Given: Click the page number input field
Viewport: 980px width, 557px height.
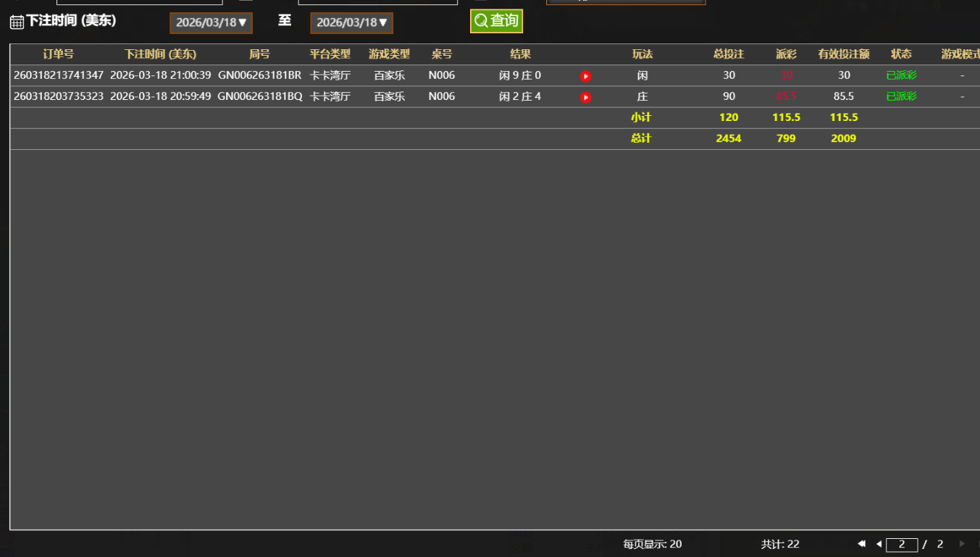Looking at the screenshot, I should point(902,544).
